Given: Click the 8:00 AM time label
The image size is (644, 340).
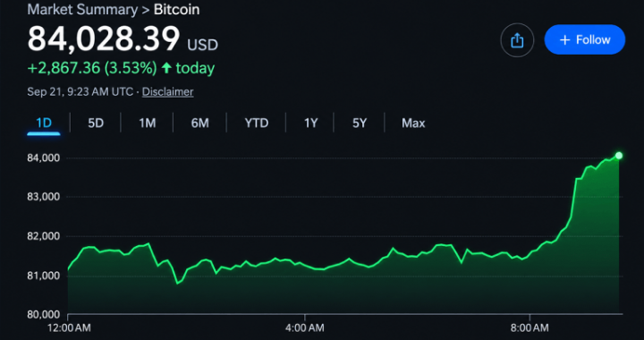Looking at the screenshot, I should pos(530,327).
